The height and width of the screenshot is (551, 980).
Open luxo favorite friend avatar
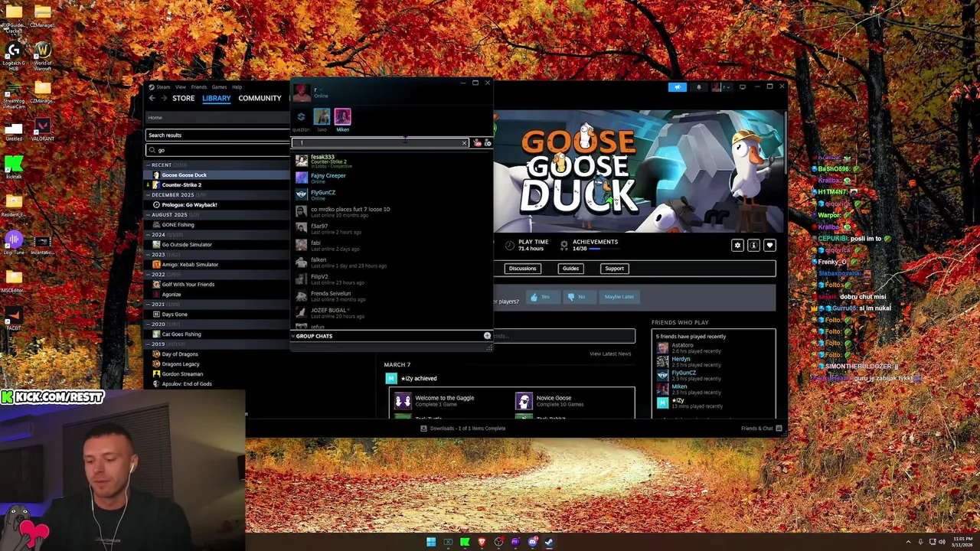(322, 116)
